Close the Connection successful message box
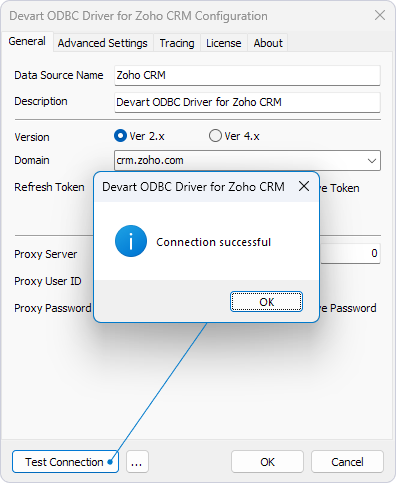Viewport: 396px width, 483px height. point(304,186)
